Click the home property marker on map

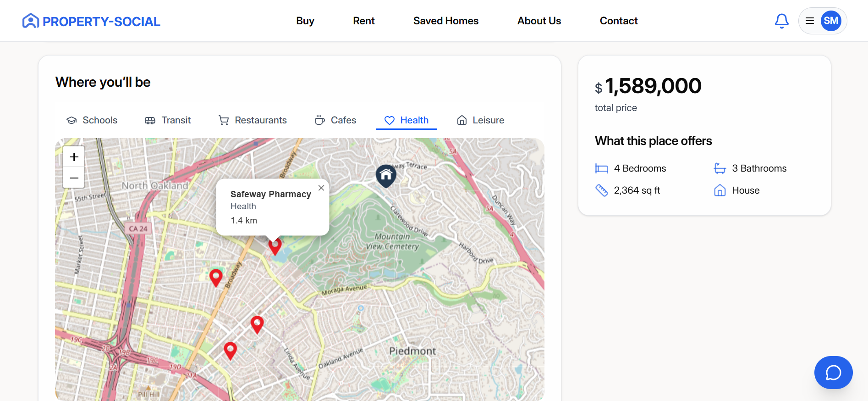386,176
